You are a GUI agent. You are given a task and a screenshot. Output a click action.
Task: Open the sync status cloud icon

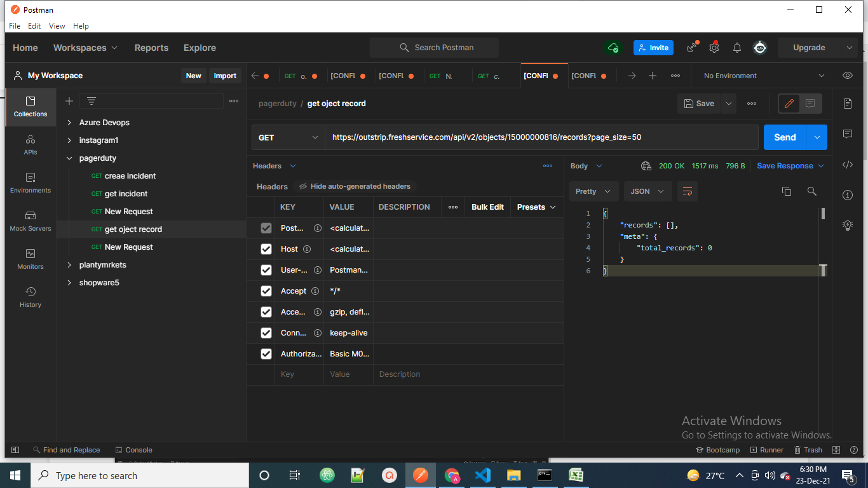[x=613, y=48]
